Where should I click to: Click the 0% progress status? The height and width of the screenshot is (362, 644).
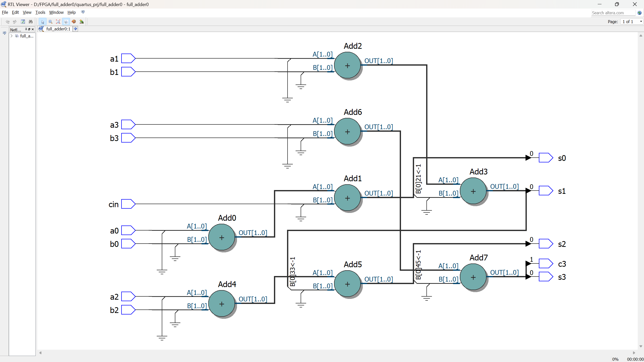[x=615, y=359]
